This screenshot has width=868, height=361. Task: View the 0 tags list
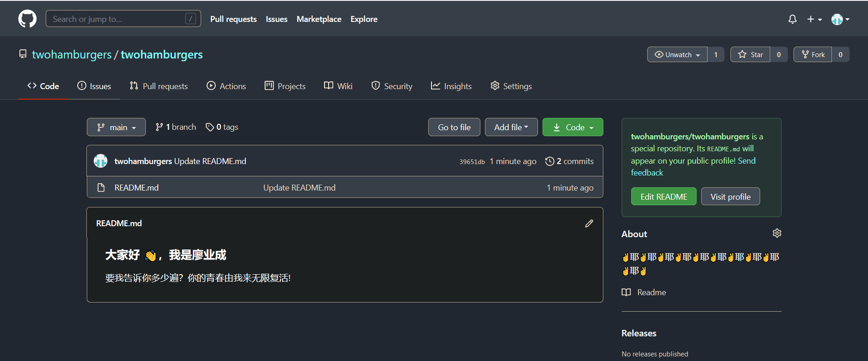[x=222, y=127]
